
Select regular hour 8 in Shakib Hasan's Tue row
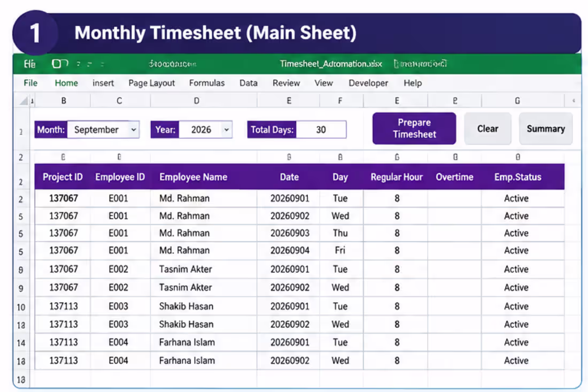click(x=396, y=306)
